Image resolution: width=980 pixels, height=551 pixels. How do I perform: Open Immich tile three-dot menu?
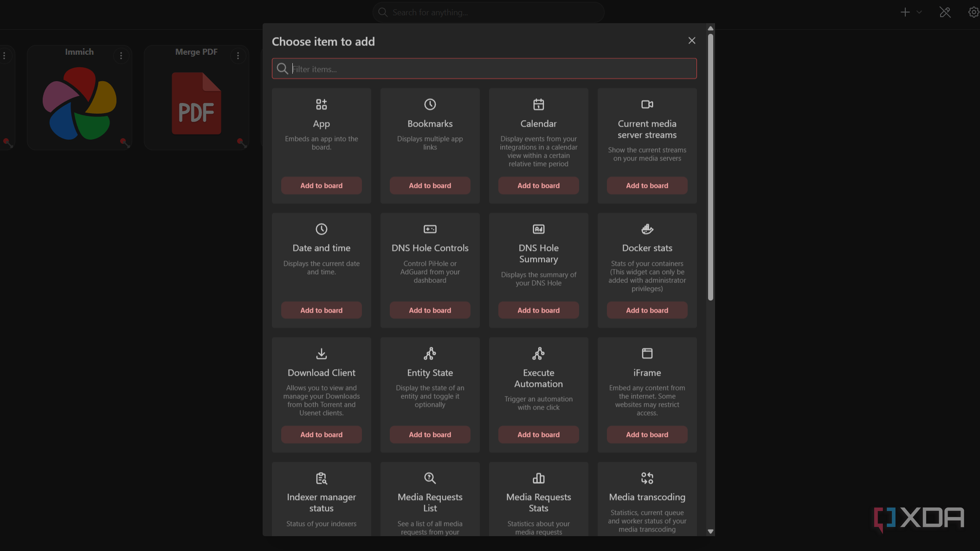point(121,56)
